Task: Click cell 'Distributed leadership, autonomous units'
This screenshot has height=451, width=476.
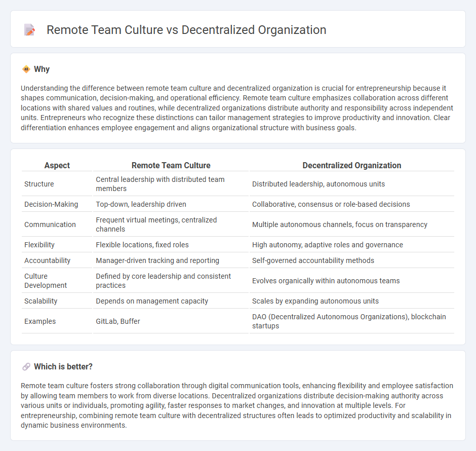Action: click(352, 184)
